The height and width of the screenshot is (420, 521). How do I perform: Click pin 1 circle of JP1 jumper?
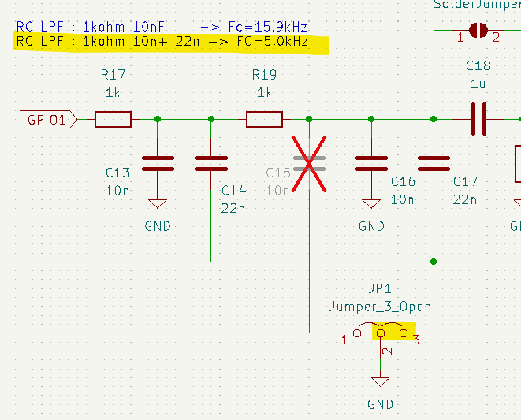pos(357,333)
